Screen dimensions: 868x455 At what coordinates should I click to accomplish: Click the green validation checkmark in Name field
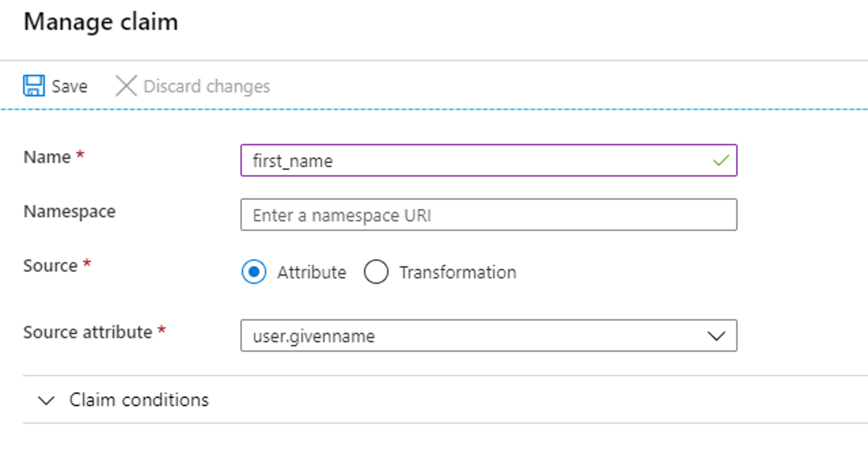tap(722, 160)
